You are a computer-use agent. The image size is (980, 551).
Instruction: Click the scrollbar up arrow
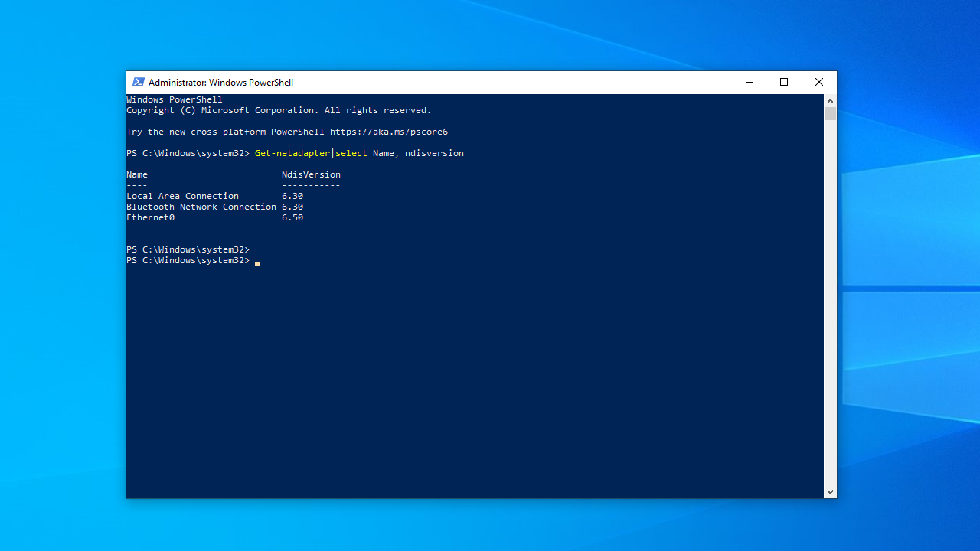[x=830, y=101]
